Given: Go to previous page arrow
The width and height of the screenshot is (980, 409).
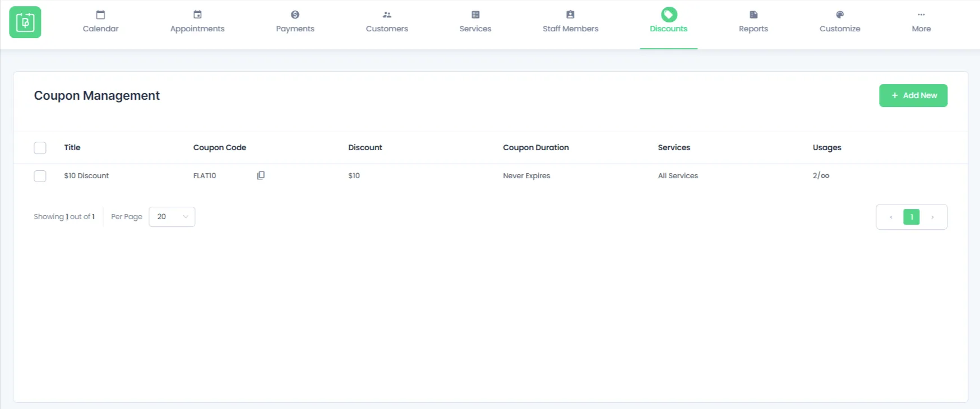Looking at the screenshot, I should click(x=891, y=217).
